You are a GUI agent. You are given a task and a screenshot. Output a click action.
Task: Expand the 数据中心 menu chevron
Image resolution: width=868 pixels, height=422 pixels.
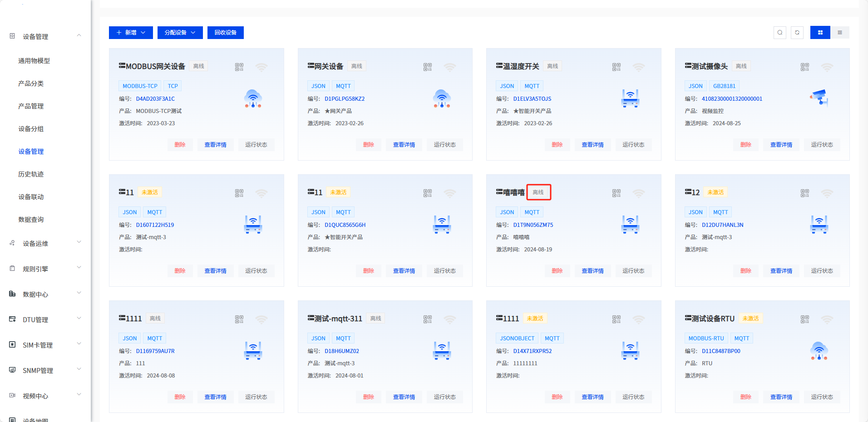coord(79,293)
